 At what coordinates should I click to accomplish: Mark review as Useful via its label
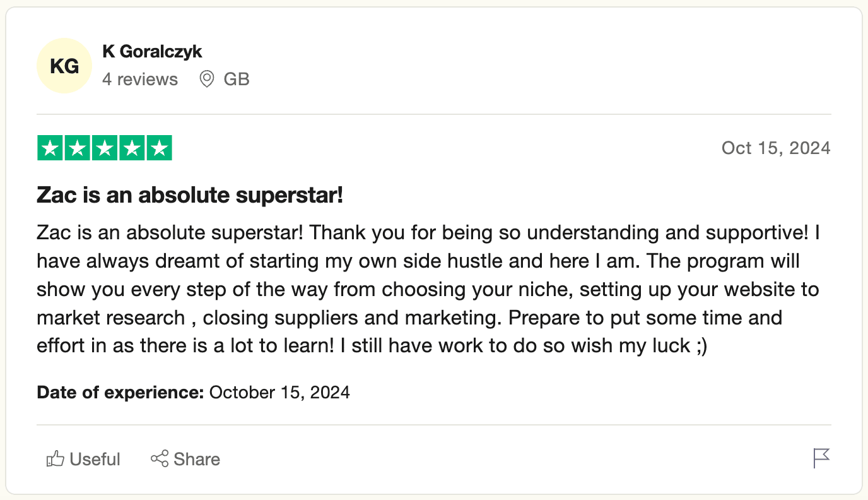click(95, 459)
